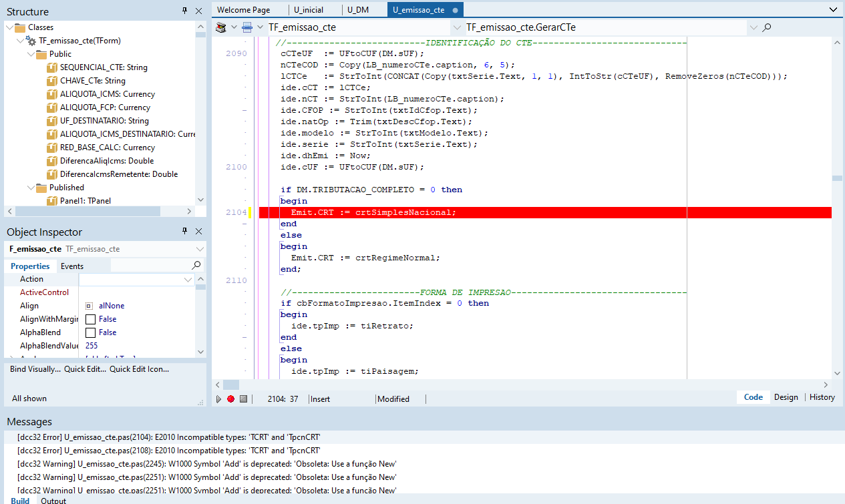Click the RED_BASE_CALC field icon
The height and width of the screenshot is (504, 845).
[52, 148]
